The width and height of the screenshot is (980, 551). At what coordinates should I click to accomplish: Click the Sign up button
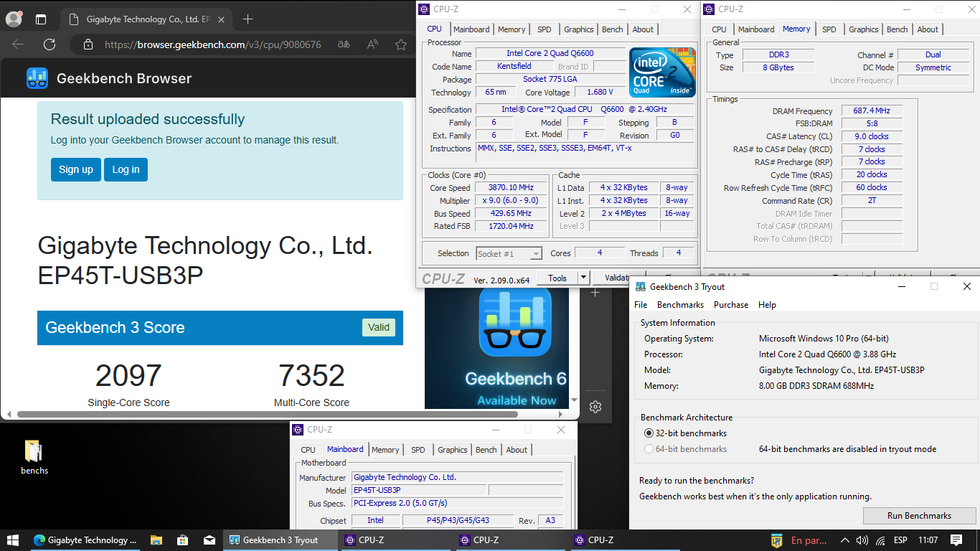[x=76, y=170]
